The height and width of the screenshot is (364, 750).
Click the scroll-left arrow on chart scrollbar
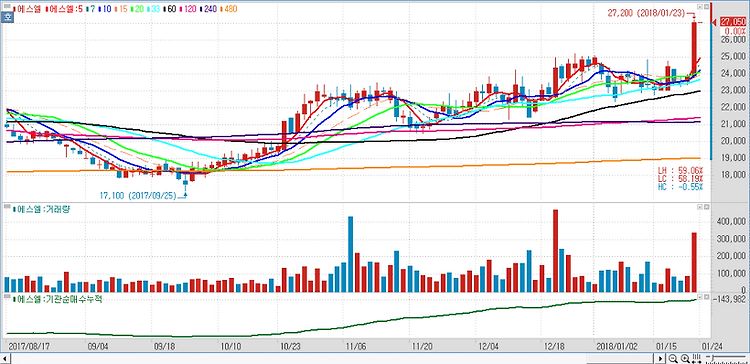point(5,358)
